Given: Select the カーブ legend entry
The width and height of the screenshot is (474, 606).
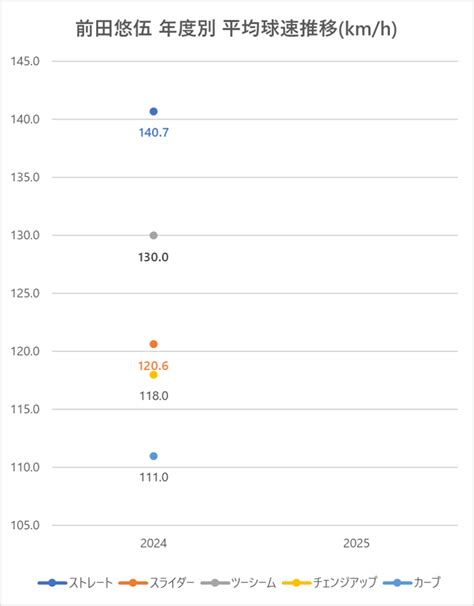Looking at the screenshot, I should [x=412, y=583].
